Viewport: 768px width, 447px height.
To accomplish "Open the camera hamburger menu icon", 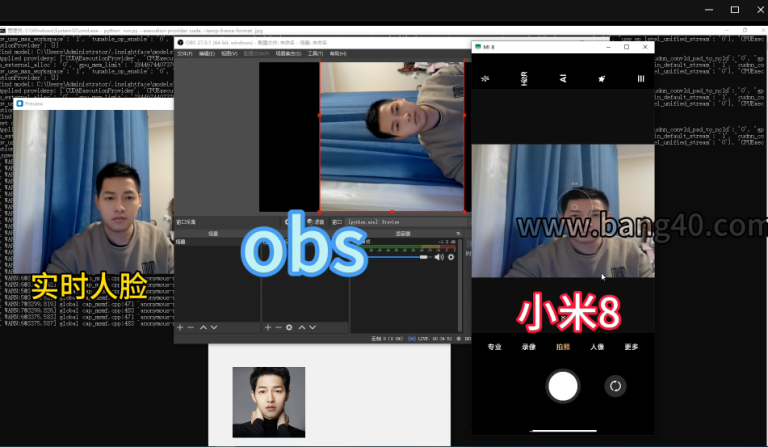I will tap(641, 78).
